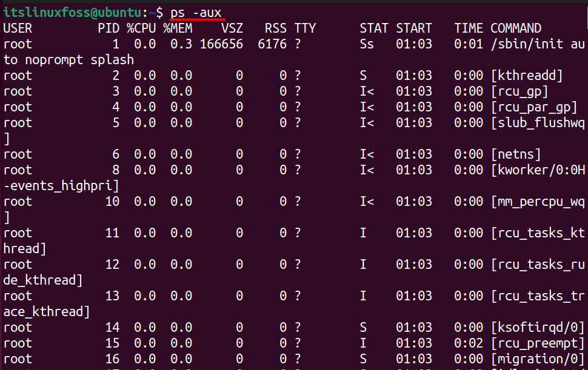Image resolution: width=588 pixels, height=370 pixels.
Task: Click the wrapped text "ace_kthread]"
Action: tap(47, 312)
